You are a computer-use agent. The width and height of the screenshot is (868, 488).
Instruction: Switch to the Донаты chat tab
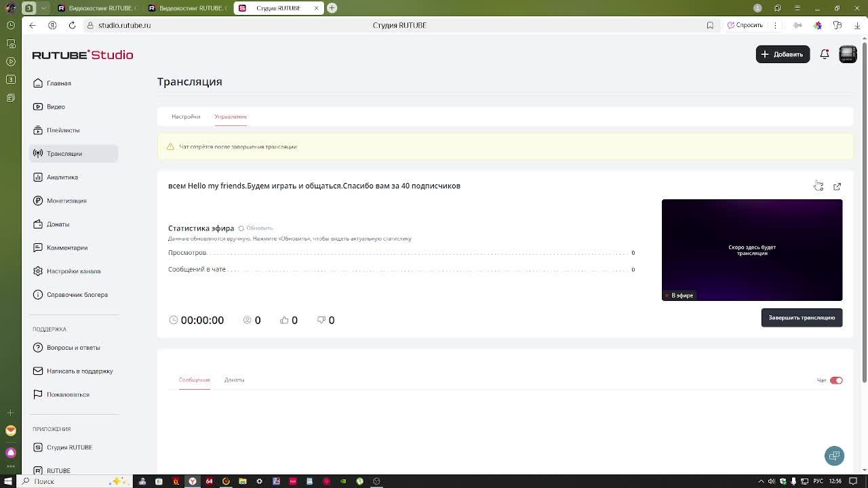pos(234,380)
